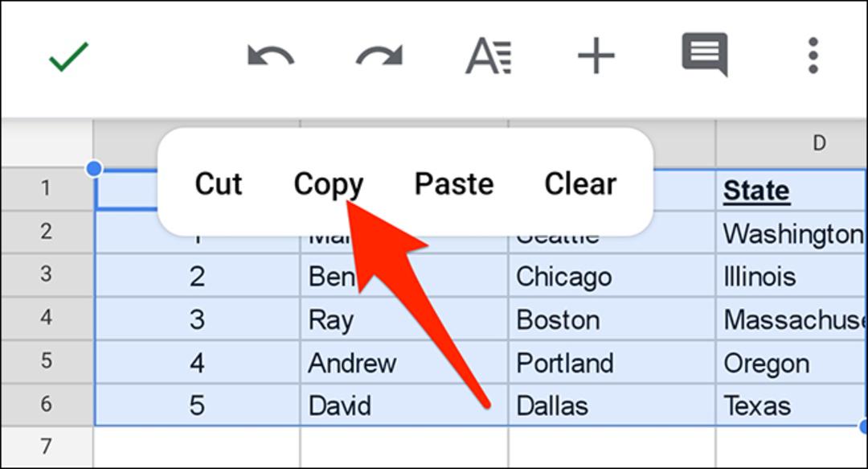Select row 3 header

[47, 274]
